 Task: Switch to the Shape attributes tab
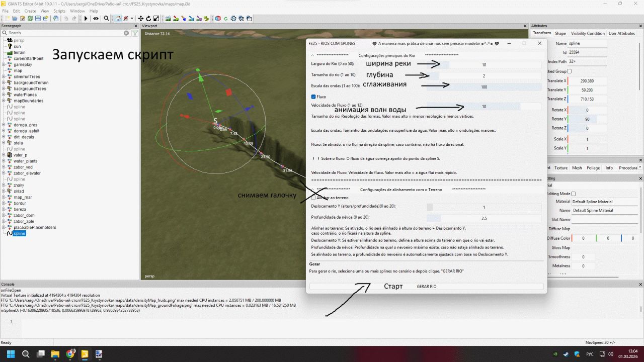(560, 33)
